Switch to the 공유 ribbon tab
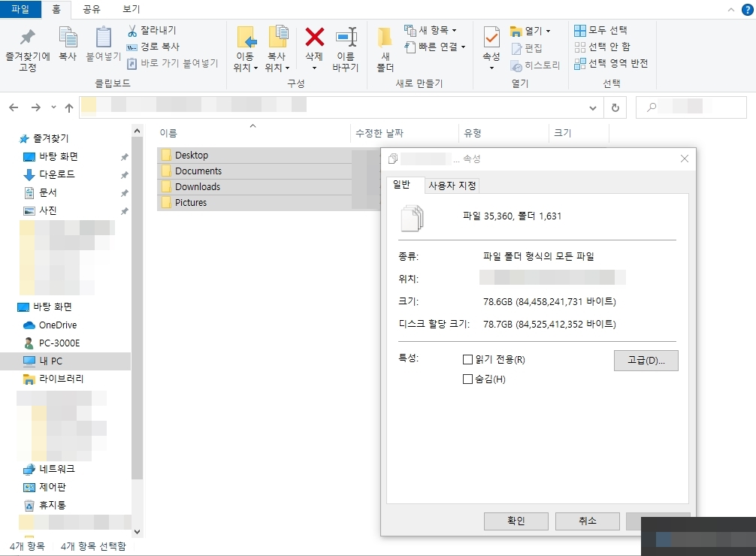The width and height of the screenshot is (756, 556). tap(92, 9)
